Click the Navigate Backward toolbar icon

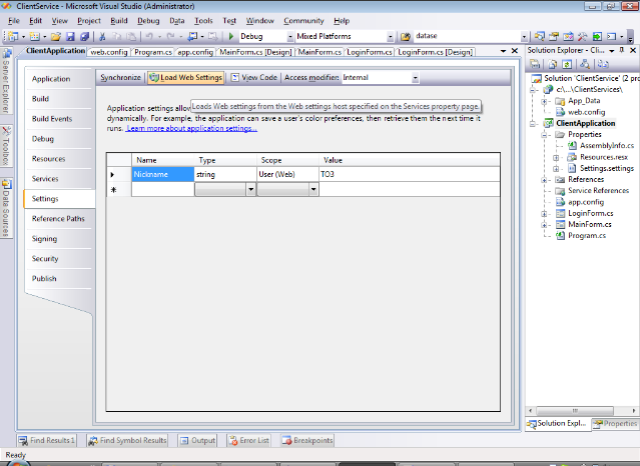pyautogui.click(x=192, y=37)
